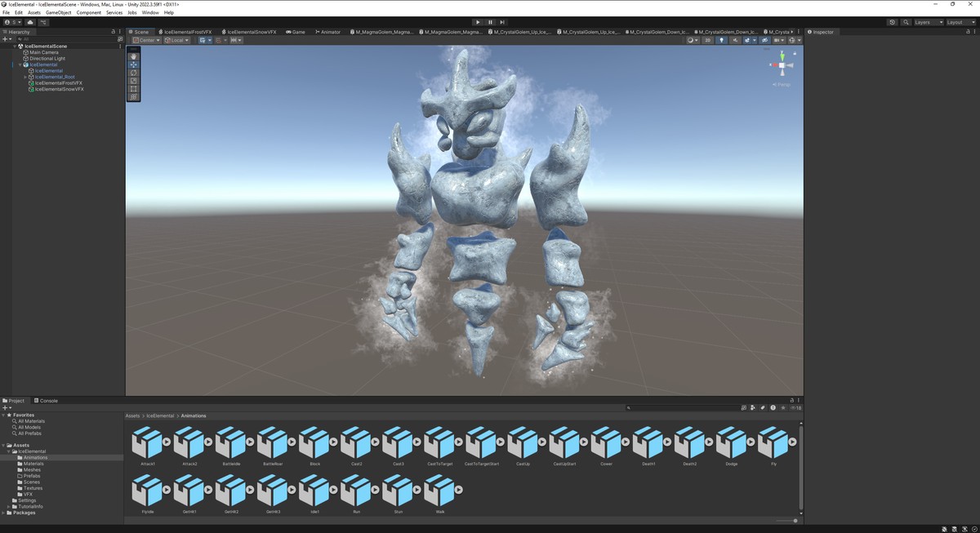The image size is (980, 533).
Task: Open the Layout dropdown
Action: pyautogui.click(x=959, y=22)
